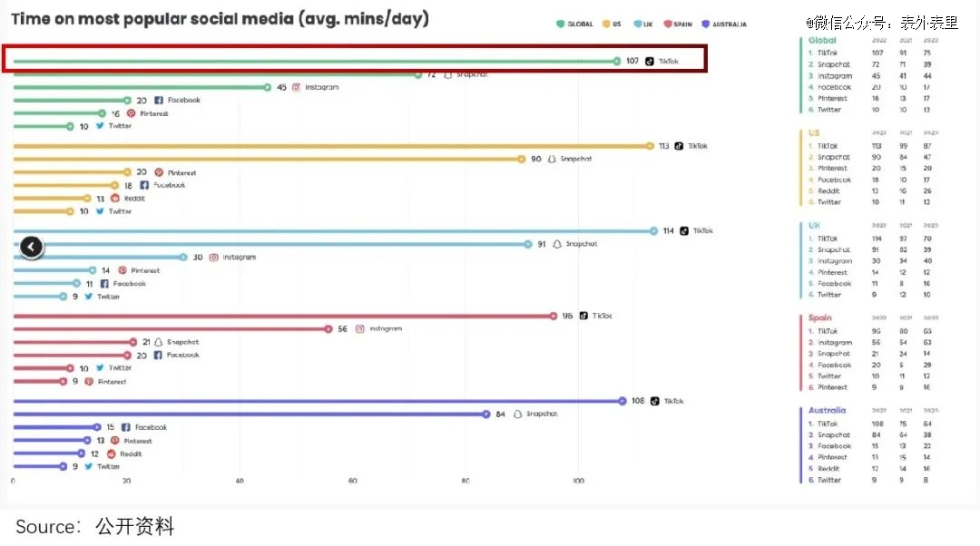
Task: Click Snapchat ghost icon on the UK bar
Action: click(557, 244)
